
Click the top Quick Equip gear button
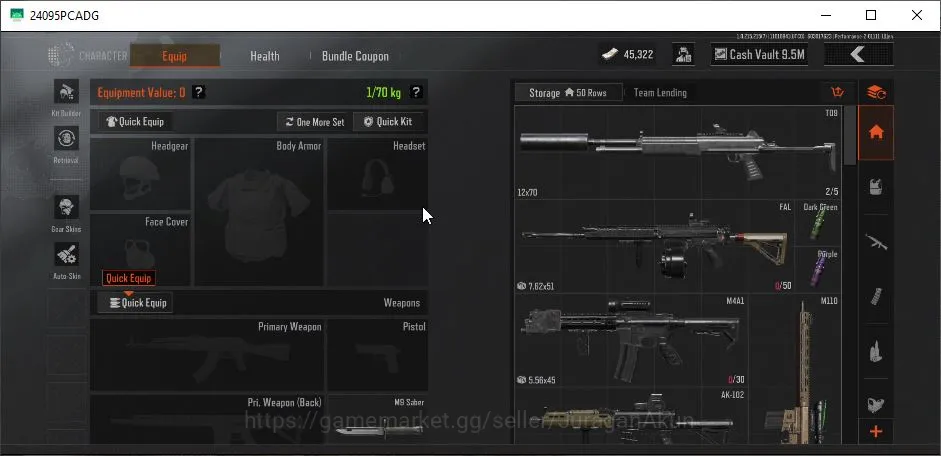click(135, 122)
